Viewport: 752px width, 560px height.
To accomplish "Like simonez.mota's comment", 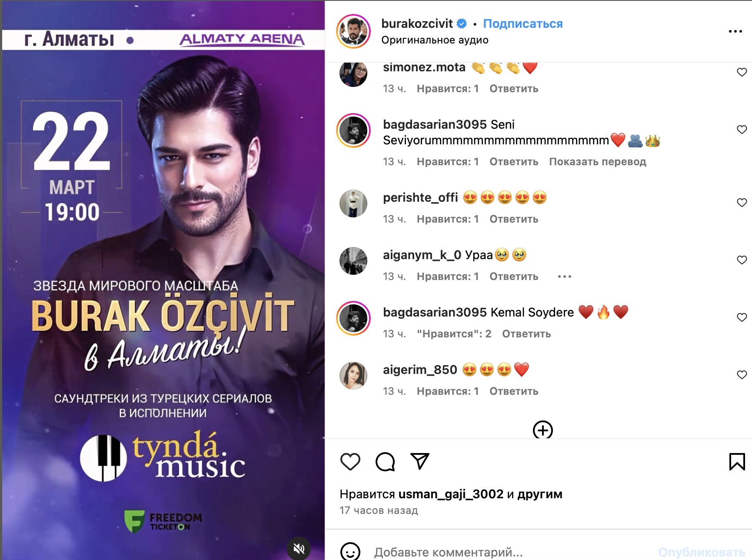I will [x=742, y=72].
